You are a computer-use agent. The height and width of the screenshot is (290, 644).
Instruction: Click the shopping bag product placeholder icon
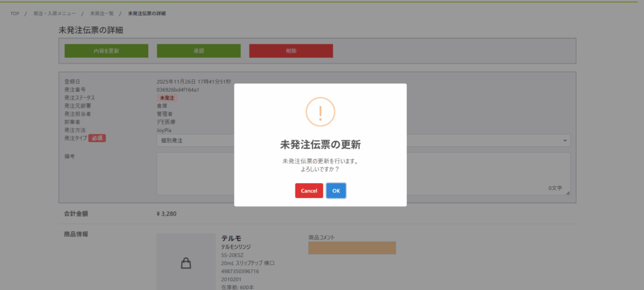186,264
